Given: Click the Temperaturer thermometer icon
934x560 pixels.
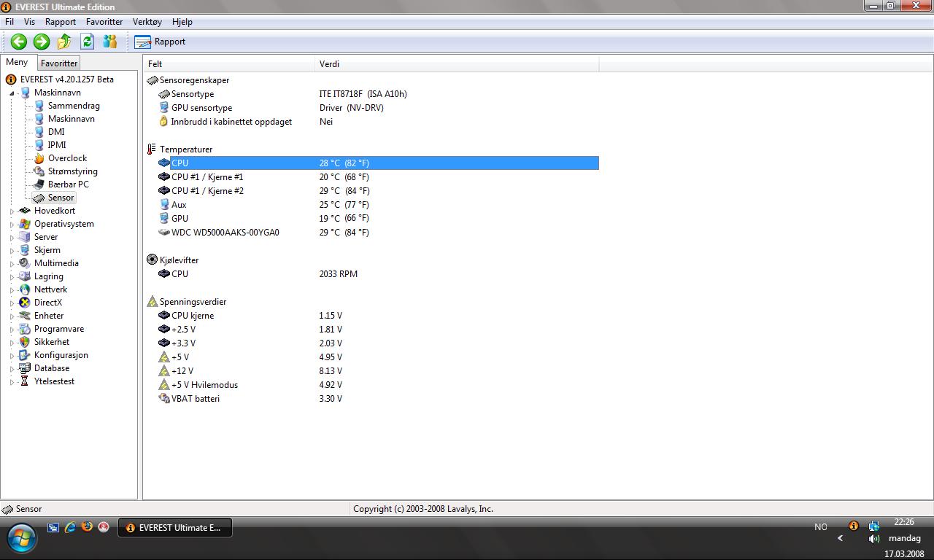Looking at the screenshot, I should 152,149.
